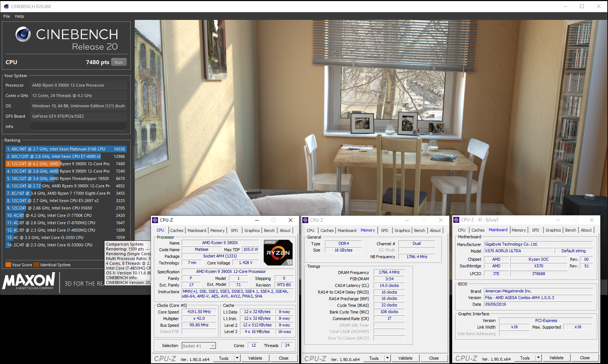The height and width of the screenshot is (364, 608).
Task: Click manufacturer Gigabyte Technology Co. Ltd.
Action: pyautogui.click(x=539, y=244)
